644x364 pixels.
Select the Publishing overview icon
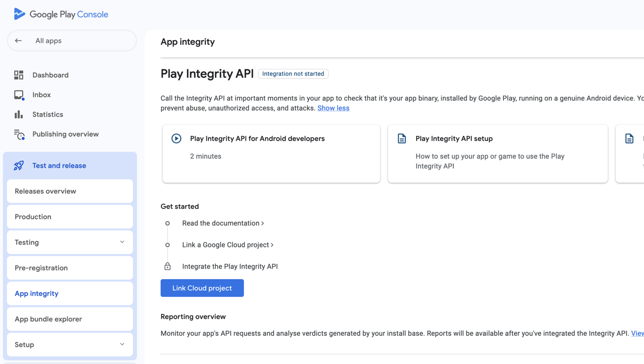(x=19, y=134)
